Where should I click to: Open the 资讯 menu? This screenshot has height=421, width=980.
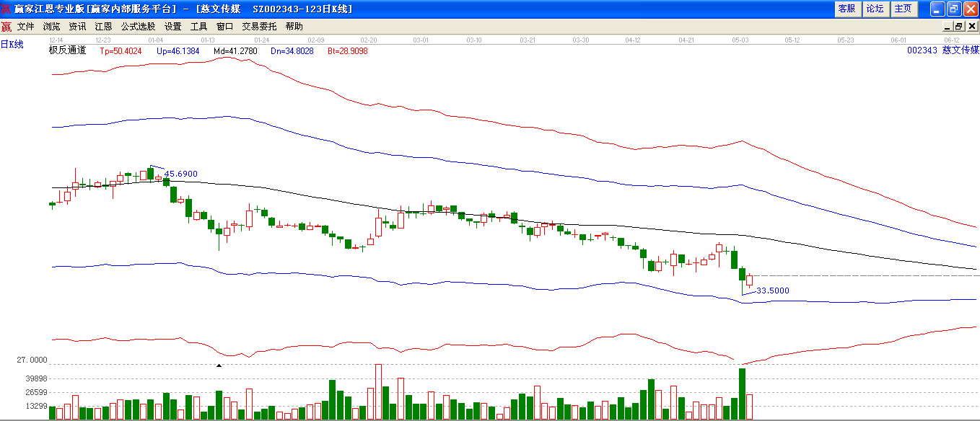[x=78, y=27]
